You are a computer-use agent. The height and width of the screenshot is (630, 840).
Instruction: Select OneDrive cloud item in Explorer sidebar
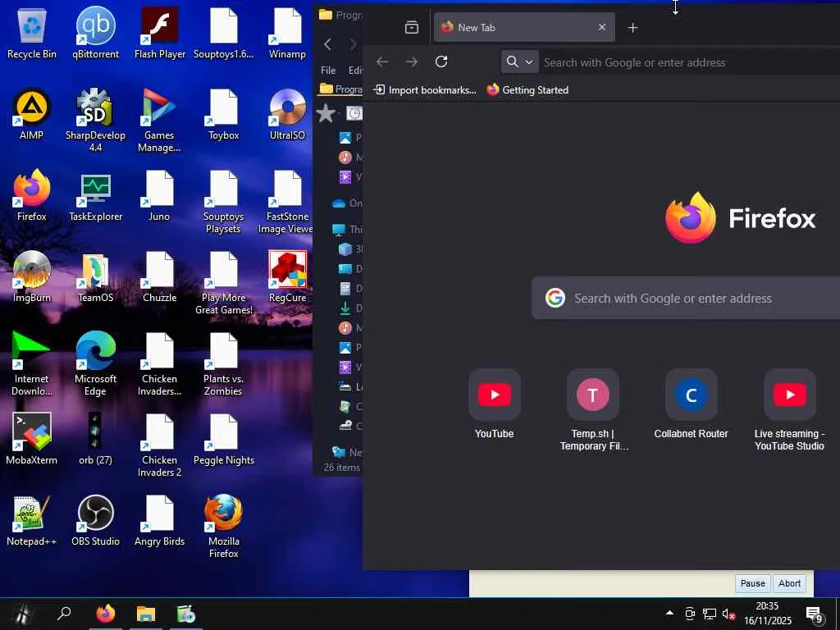point(346,203)
